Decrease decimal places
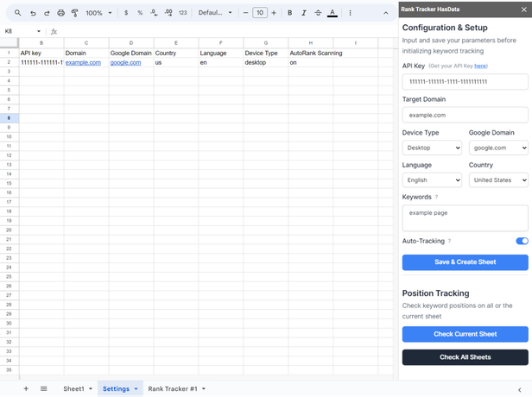Image resolution: width=532 pixels, height=397 pixels. [x=154, y=13]
